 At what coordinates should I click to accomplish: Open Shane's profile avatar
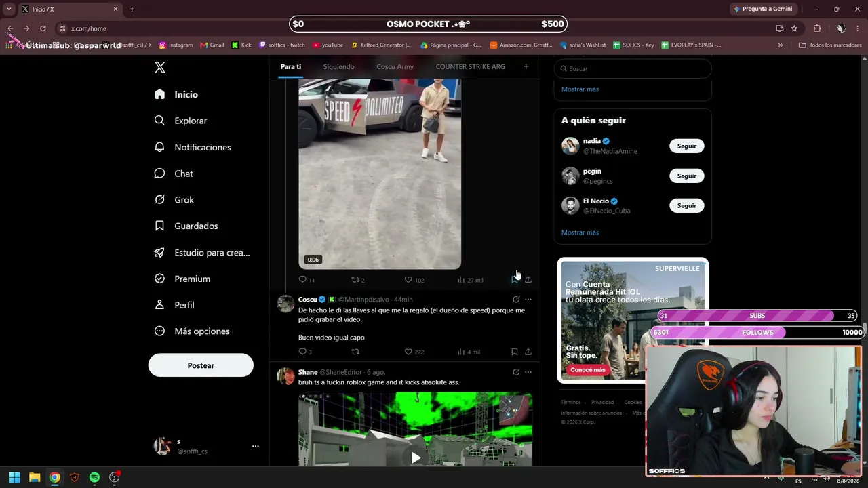click(x=285, y=376)
